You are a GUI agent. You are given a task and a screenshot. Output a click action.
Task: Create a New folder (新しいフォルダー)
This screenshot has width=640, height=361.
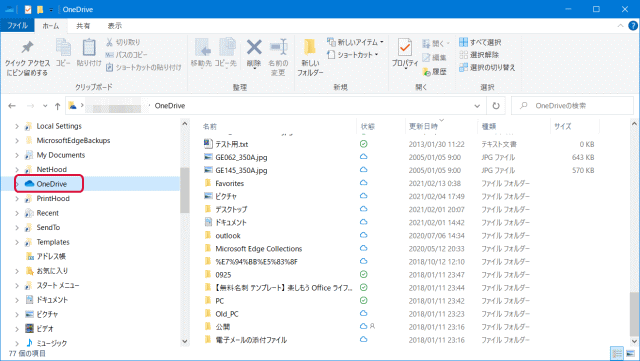(310, 58)
